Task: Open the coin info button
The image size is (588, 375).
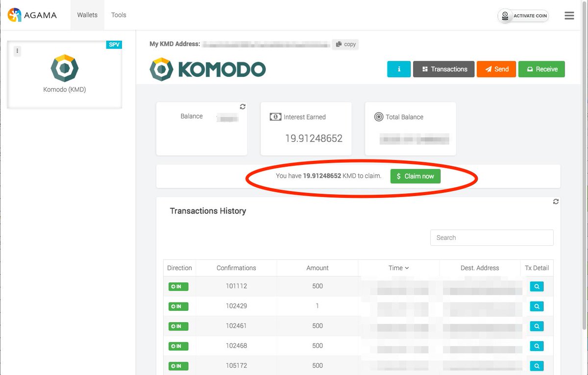Action: 399,69
